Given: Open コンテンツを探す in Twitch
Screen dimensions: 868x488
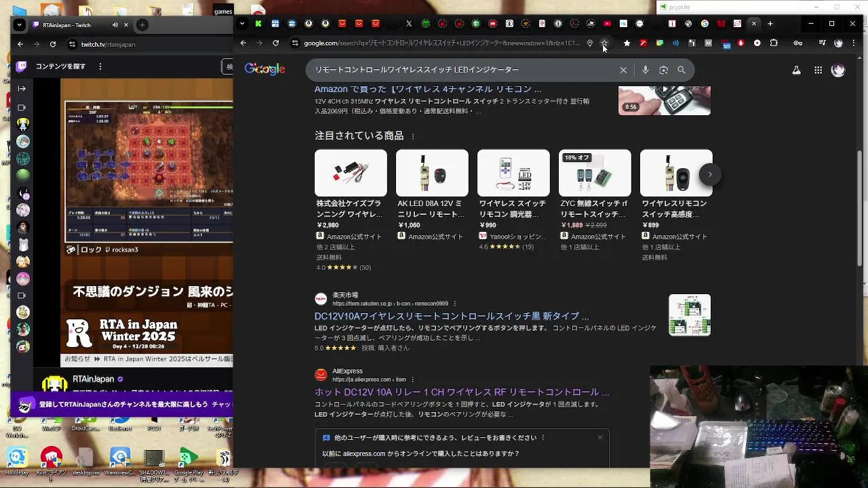Looking at the screenshot, I should (x=60, y=66).
